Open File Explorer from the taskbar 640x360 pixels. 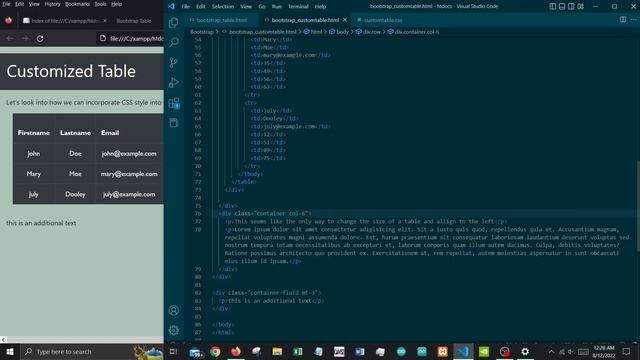[277, 351]
